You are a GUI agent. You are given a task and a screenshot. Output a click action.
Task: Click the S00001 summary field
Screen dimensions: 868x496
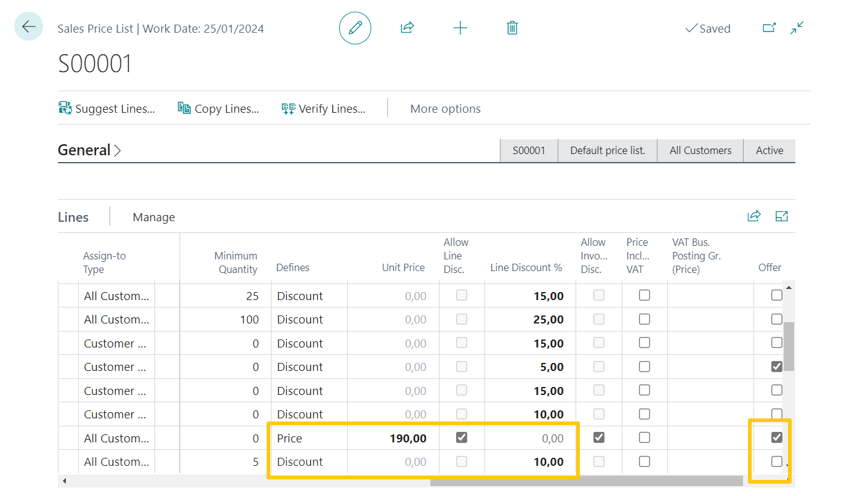[x=529, y=150]
